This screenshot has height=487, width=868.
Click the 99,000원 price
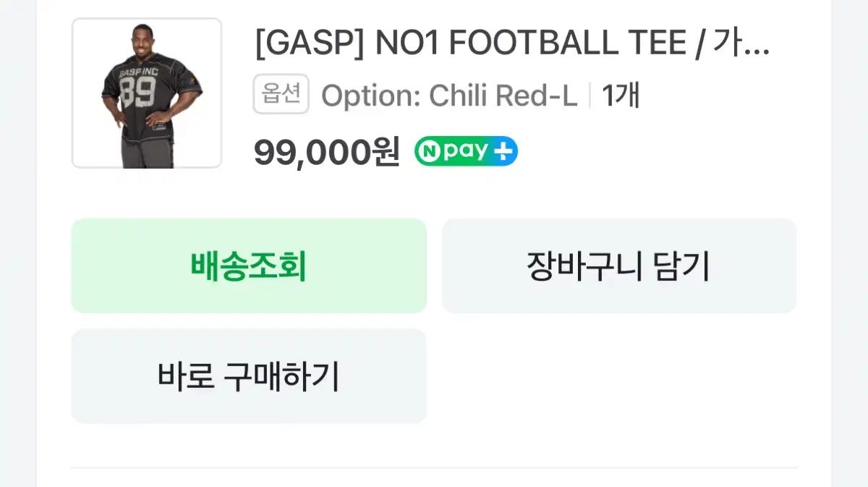coord(326,152)
